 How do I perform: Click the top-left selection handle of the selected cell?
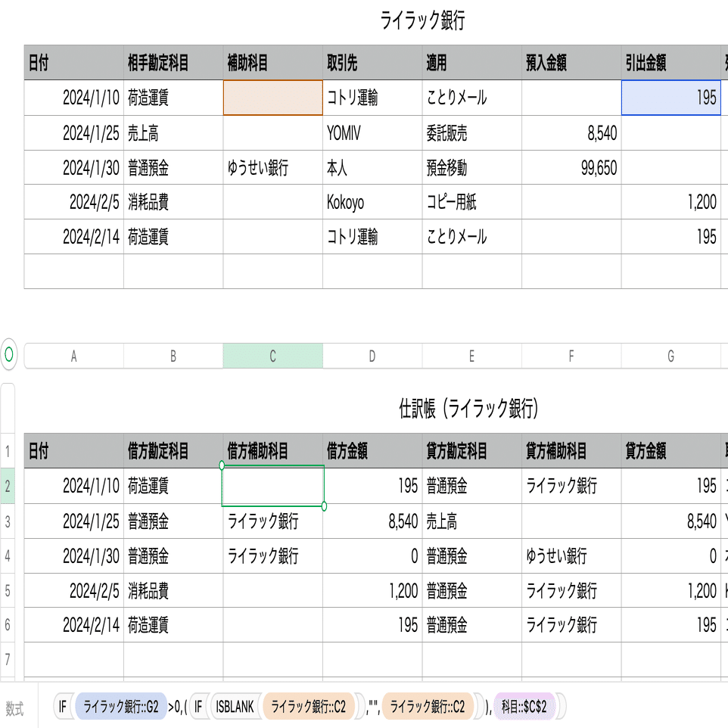(x=222, y=465)
